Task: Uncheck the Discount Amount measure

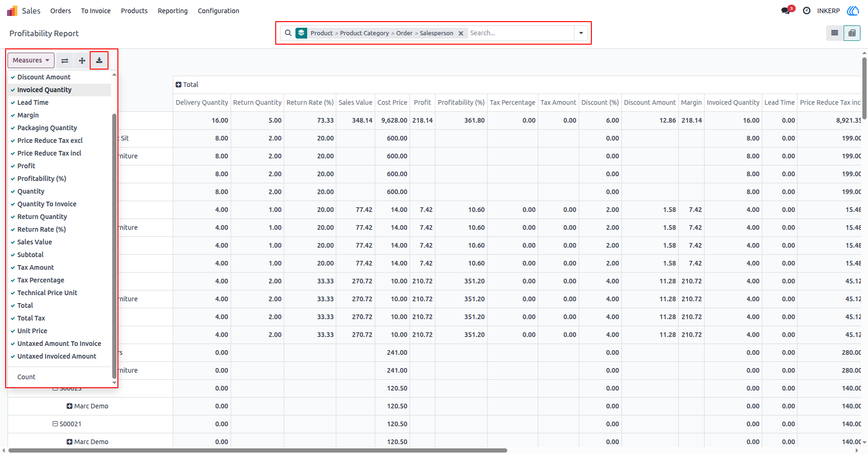Action: coord(59,77)
